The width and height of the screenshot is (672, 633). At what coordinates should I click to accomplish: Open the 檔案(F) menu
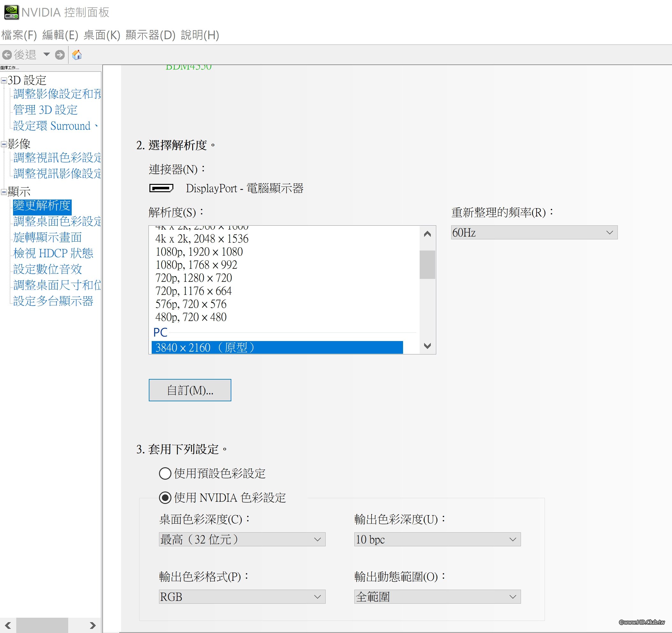19,35
